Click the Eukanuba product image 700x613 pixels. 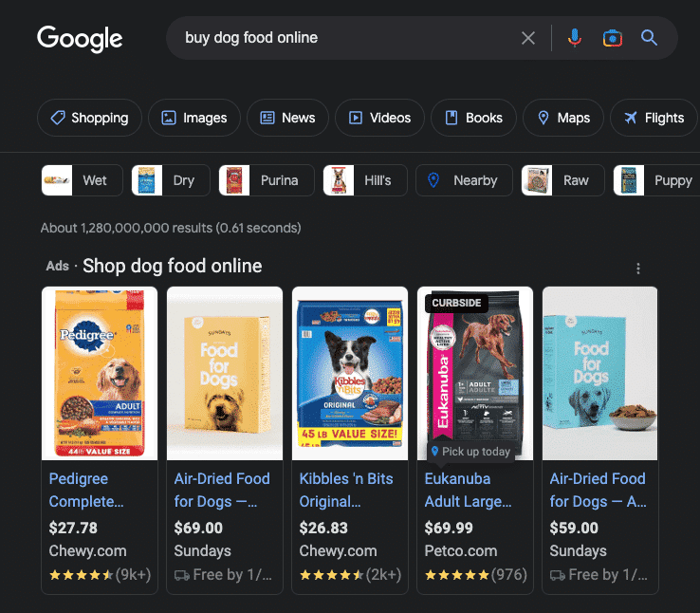coord(475,373)
